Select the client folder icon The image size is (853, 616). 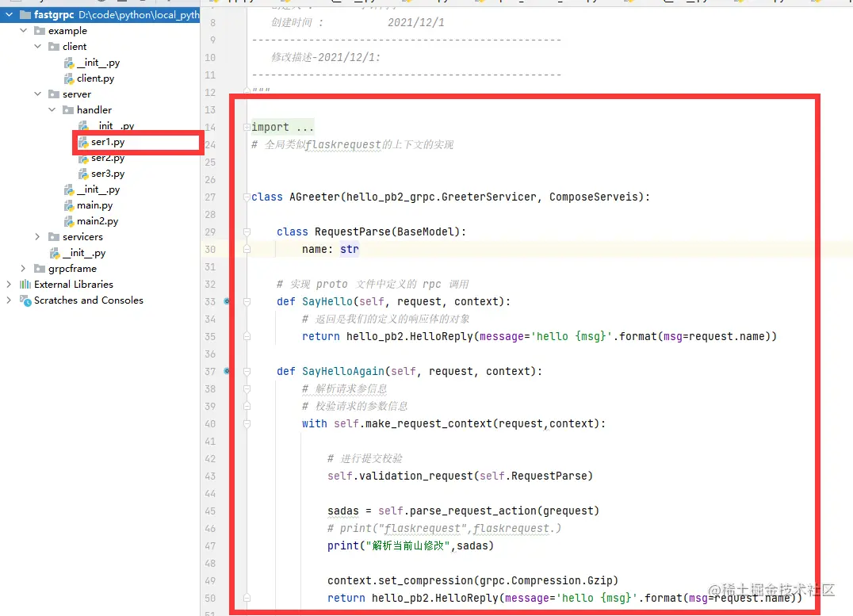54,46
